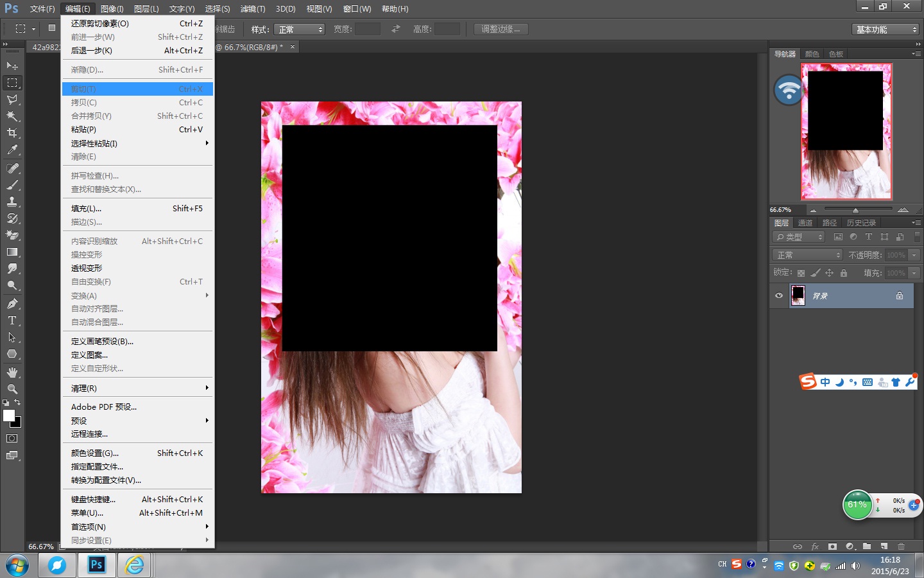Select the Lasso tool
The height and width of the screenshot is (578, 924).
12,100
